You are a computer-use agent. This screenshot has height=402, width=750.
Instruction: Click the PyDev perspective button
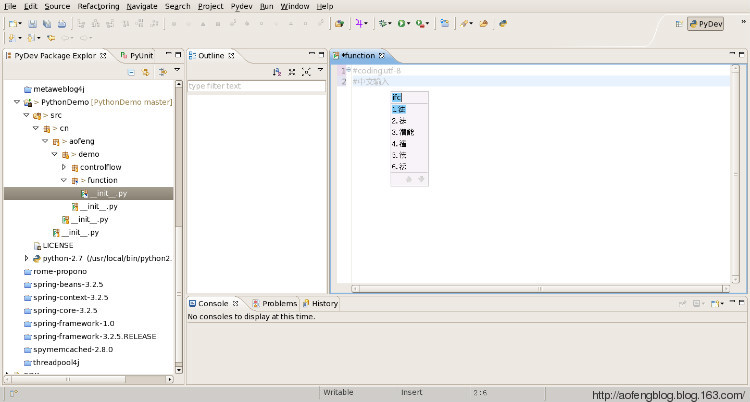point(705,24)
